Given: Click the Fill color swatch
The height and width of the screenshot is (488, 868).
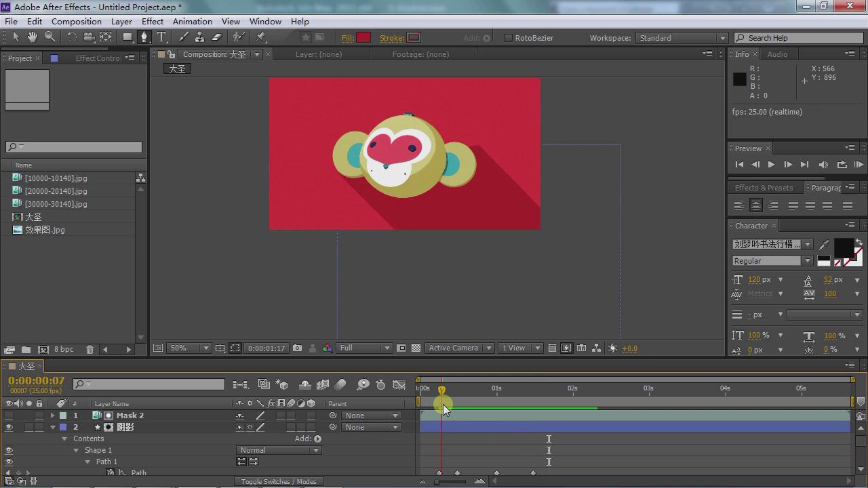Looking at the screenshot, I should 363,38.
